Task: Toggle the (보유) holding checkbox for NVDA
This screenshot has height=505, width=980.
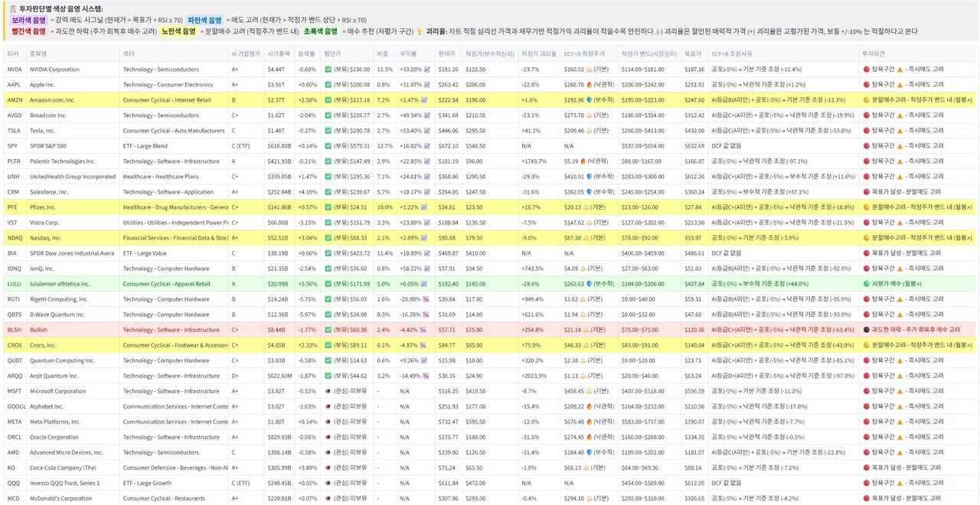Action: [x=328, y=70]
